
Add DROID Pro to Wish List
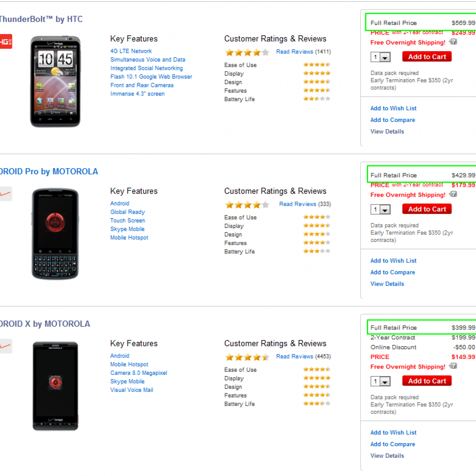(393, 261)
